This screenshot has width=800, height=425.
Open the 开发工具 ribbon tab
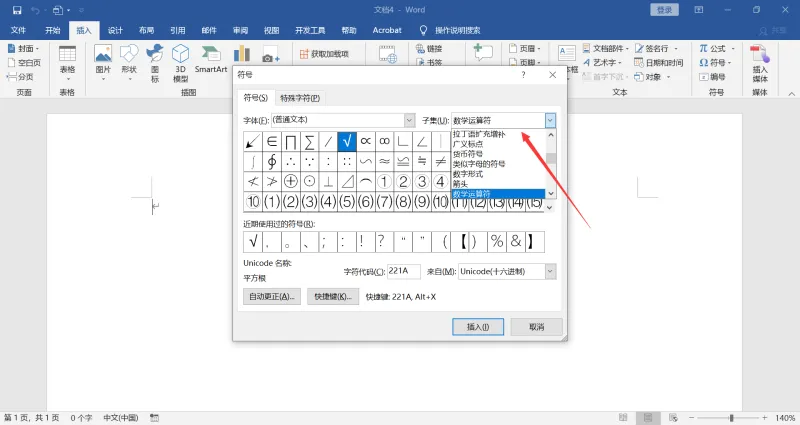(x=310, y=30)
